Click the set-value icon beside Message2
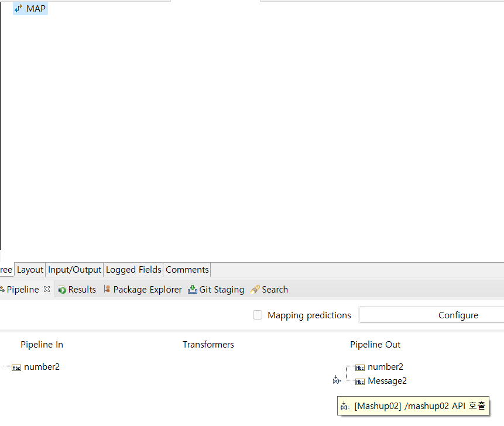This screenshot has height=426, width=504. 337,380
